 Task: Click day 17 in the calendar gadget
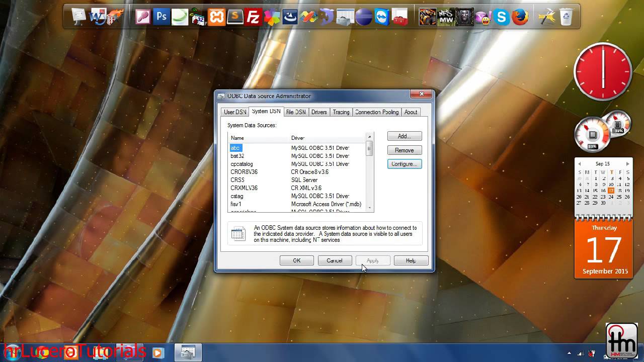coord(611,191)
